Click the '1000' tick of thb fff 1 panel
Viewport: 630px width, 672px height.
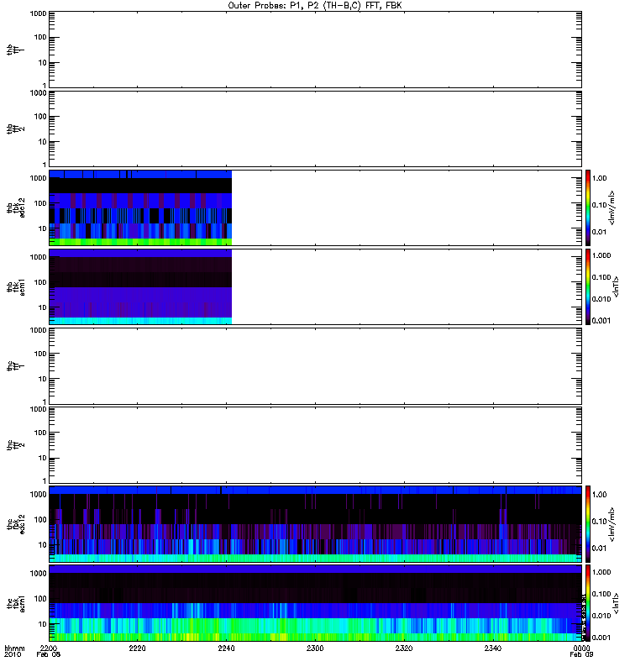point(38,13)
